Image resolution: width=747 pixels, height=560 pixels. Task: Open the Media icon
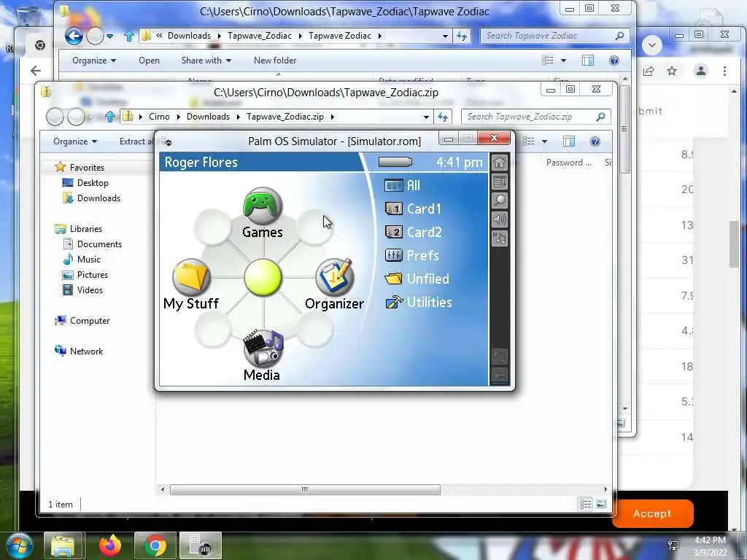pos(263,348)
